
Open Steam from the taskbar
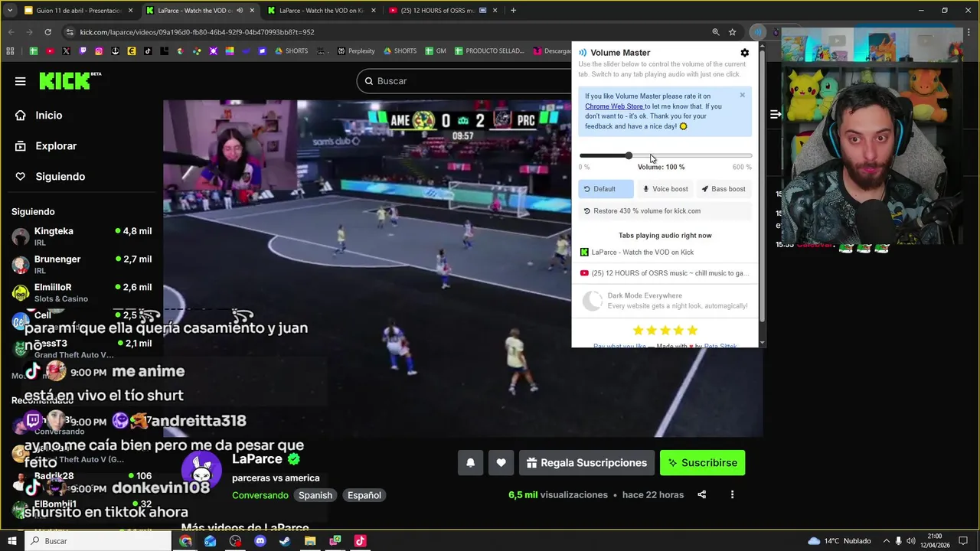pyautogui.click(x=285, y=541)
